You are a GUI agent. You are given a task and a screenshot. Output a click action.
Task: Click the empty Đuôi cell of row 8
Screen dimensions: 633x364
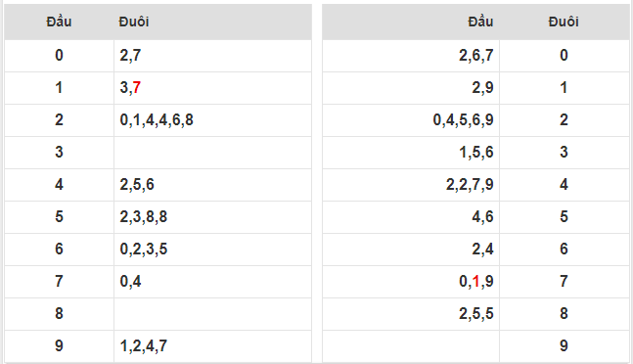[212, 314]
